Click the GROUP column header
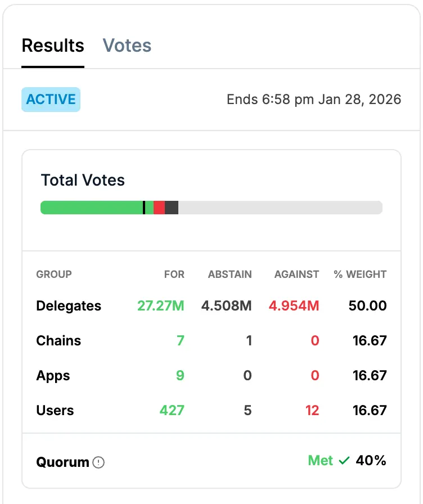This screenshot has height=504, width=423. tap(53, 274)
